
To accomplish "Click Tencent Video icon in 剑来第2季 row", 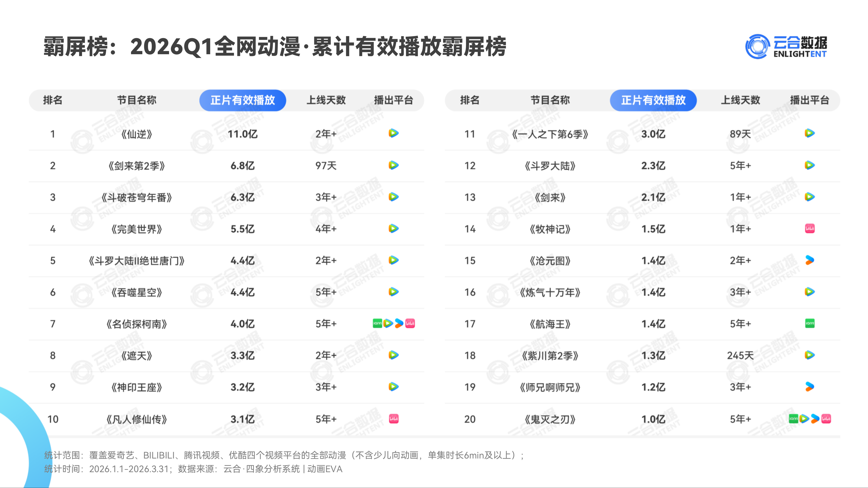I will [393, 165].
